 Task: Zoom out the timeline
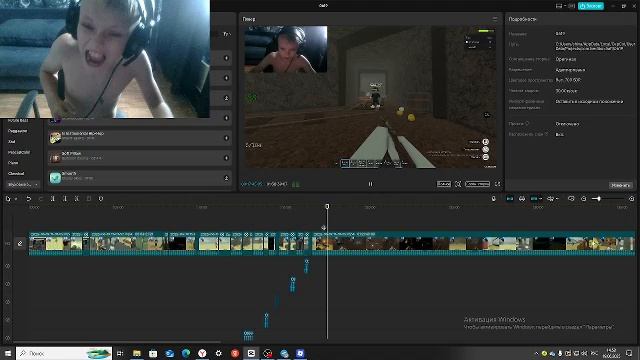tap(584, 199)
